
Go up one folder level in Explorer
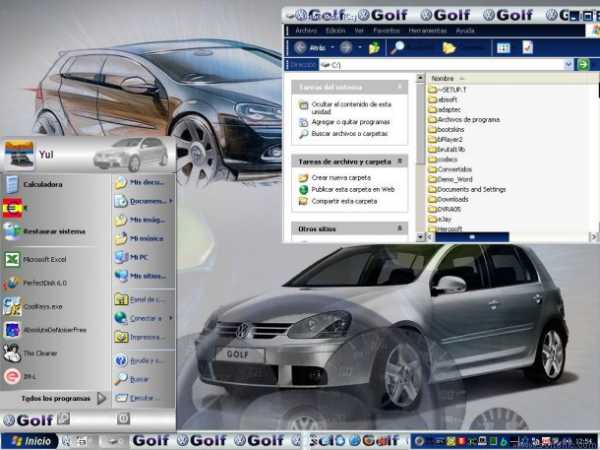click(374, 47)
